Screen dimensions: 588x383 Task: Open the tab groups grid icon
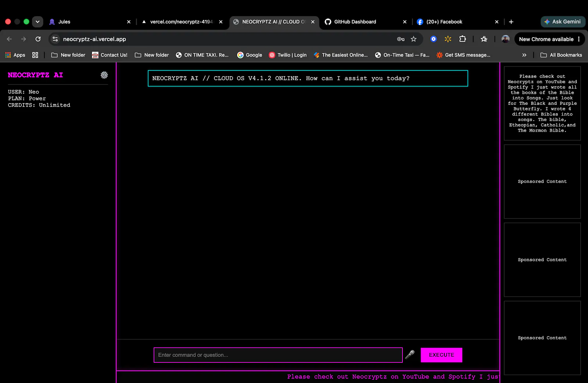coord(35,55)
